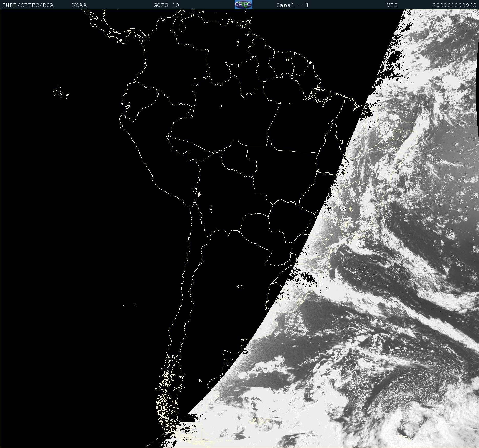Click the NOAA label in the header
The image size is (479, 448).
79,5
